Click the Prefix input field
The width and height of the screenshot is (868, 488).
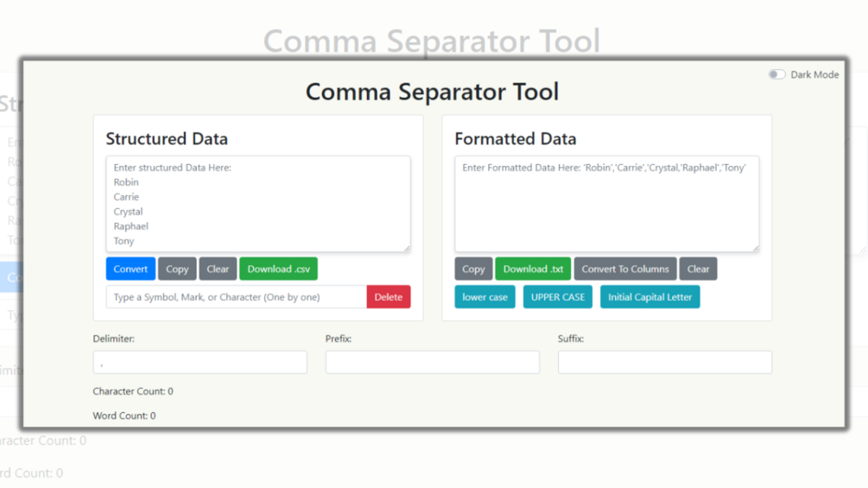[432, 363]
